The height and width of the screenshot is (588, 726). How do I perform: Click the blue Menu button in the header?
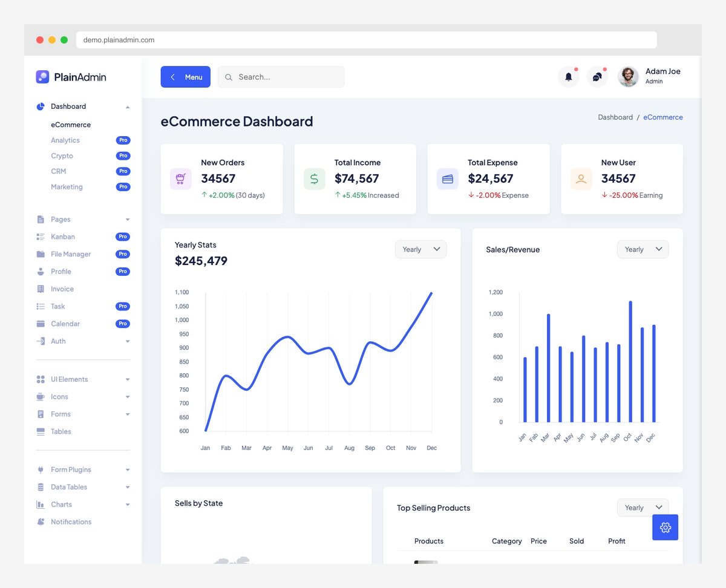click(x=185, y=77)
